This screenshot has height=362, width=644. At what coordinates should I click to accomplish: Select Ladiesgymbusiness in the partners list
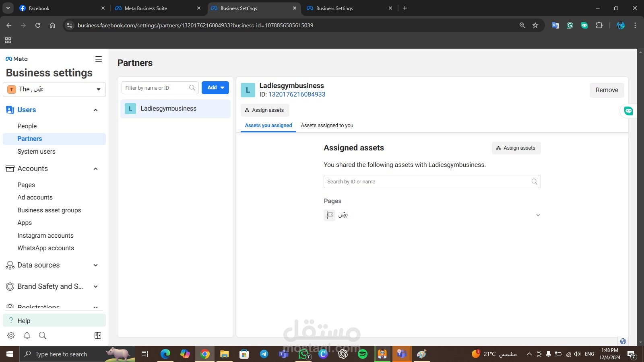click(x=175, y=109)
